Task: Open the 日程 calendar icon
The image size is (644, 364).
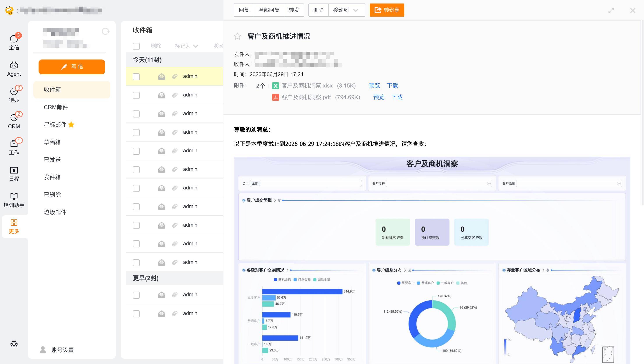Action: pyautogui.click(x=14, y=170)
